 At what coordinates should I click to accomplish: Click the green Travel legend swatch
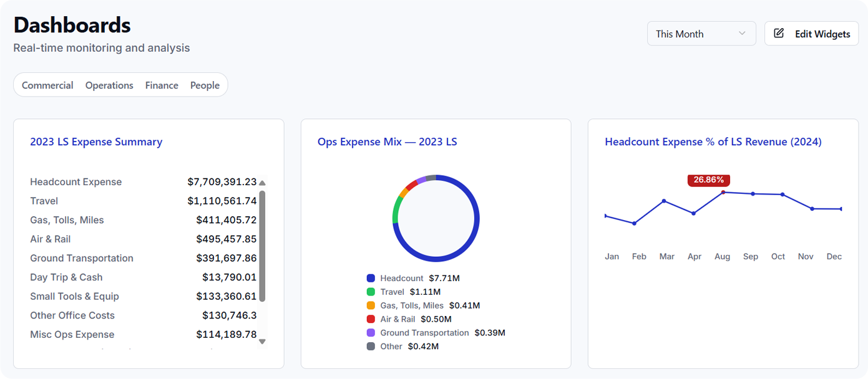click(x=371, y=292)
